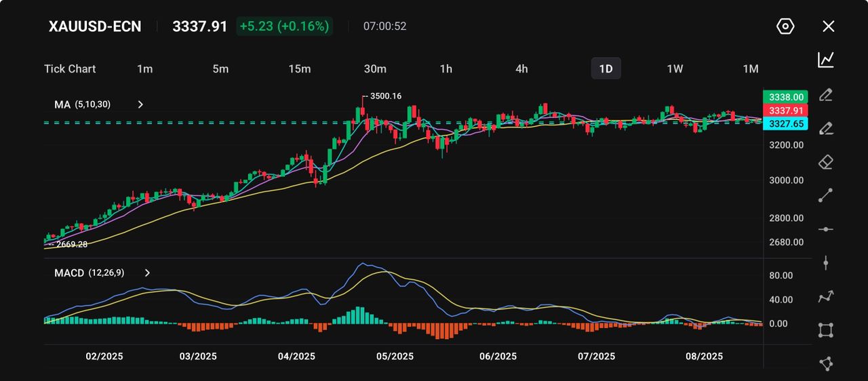868x381 pixels.
Task: Select the trend line drawing tool
Action: pyautogui.click(x=825, y=196)
